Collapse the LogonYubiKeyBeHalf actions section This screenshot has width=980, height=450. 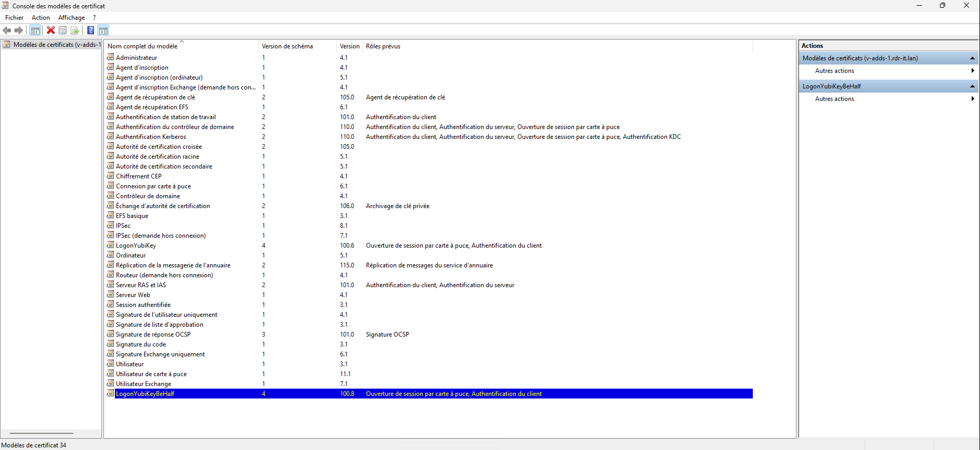972,86
